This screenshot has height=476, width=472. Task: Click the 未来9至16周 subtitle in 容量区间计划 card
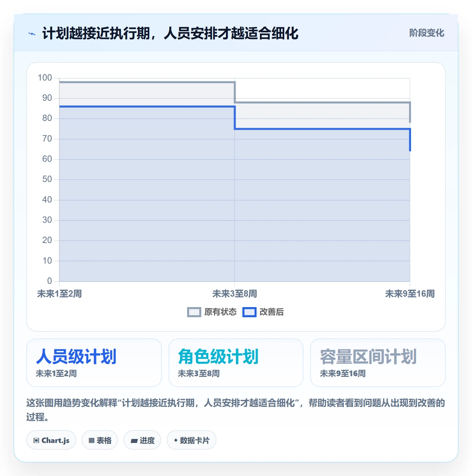[343, 374]
